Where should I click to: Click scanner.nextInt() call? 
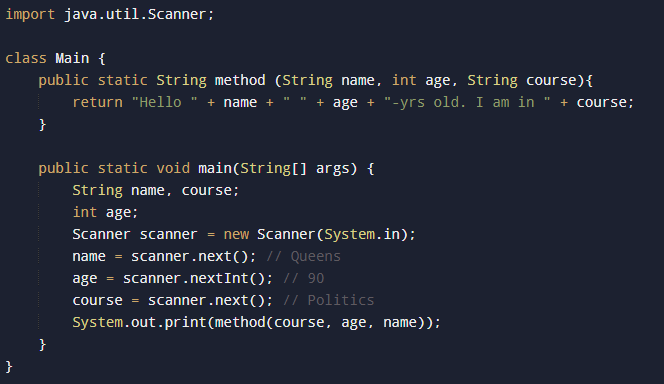tap(194, 278)
